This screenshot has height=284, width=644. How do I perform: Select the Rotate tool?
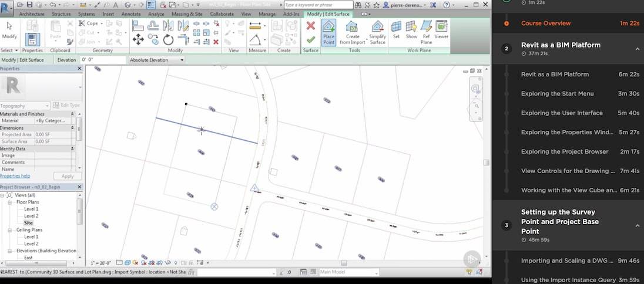coord(169,40)
